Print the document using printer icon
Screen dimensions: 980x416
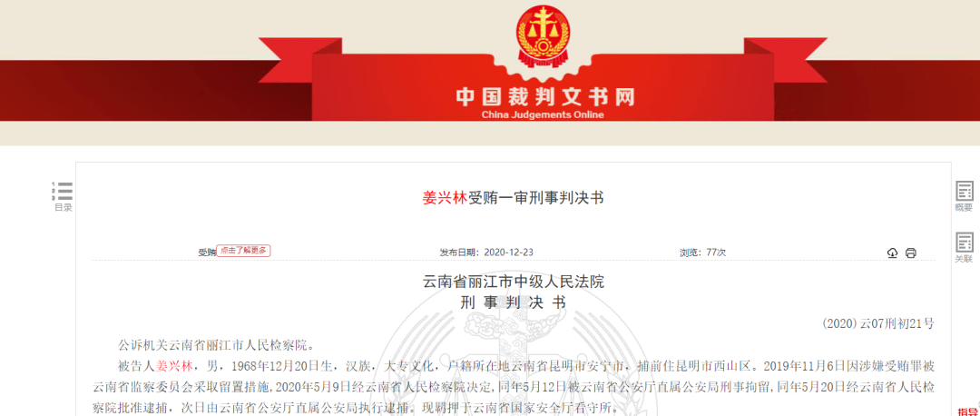click(x=911, y=253)
